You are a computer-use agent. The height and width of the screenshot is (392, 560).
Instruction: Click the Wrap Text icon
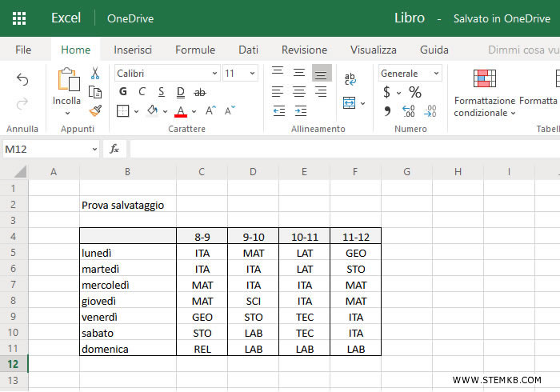coord(350,79)
